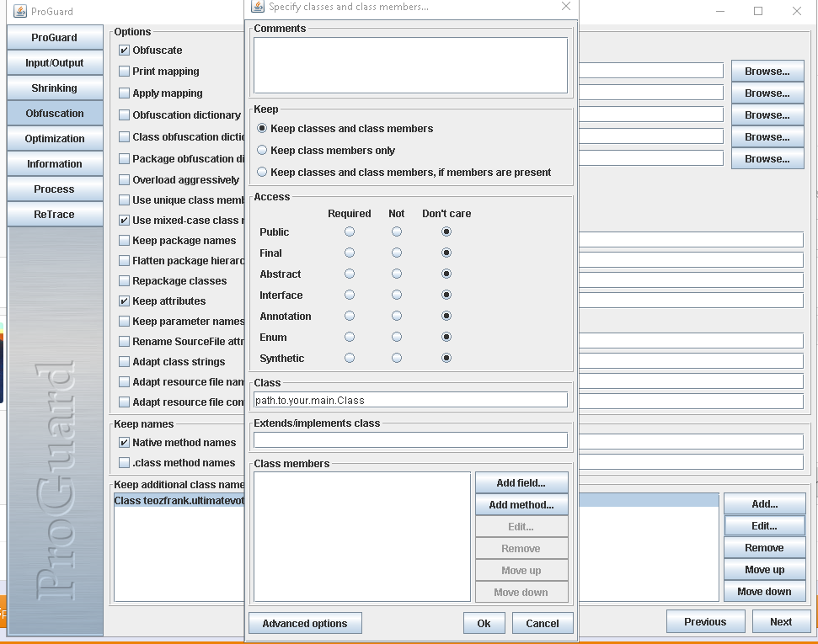Open the ReTrace tab
This screenshot has height=644, width=818.
click(55, 215)
